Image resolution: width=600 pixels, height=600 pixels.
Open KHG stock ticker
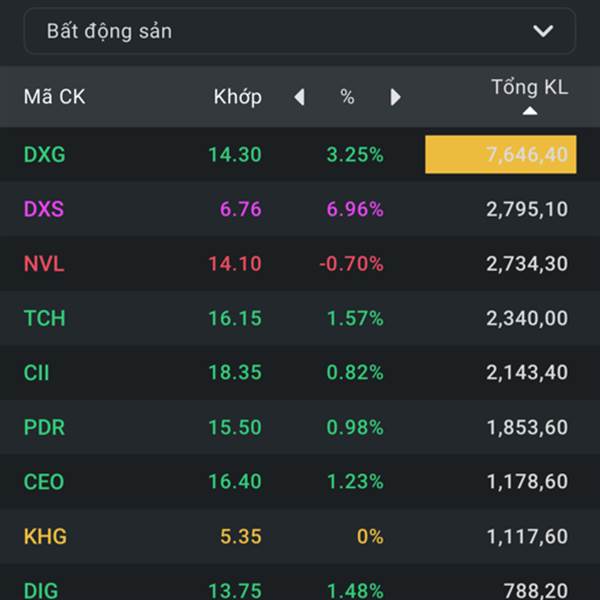(45, 536)
